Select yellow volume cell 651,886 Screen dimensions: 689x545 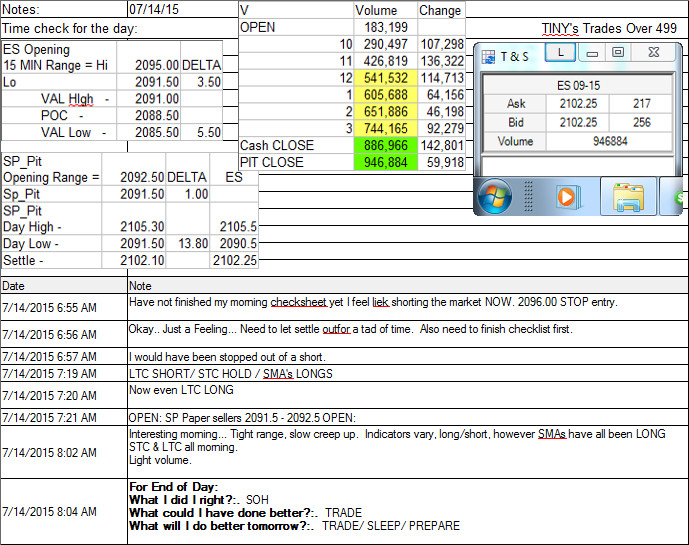tap(385, 111)
